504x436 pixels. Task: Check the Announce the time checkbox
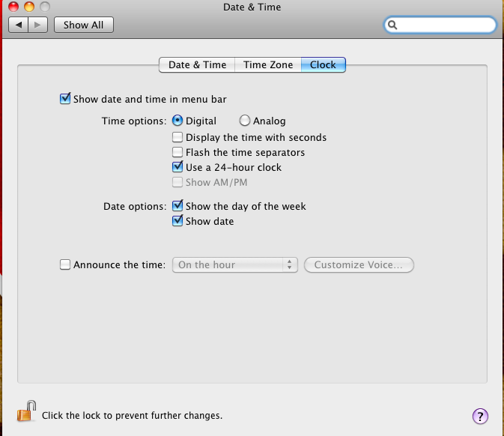pos(65,264)
